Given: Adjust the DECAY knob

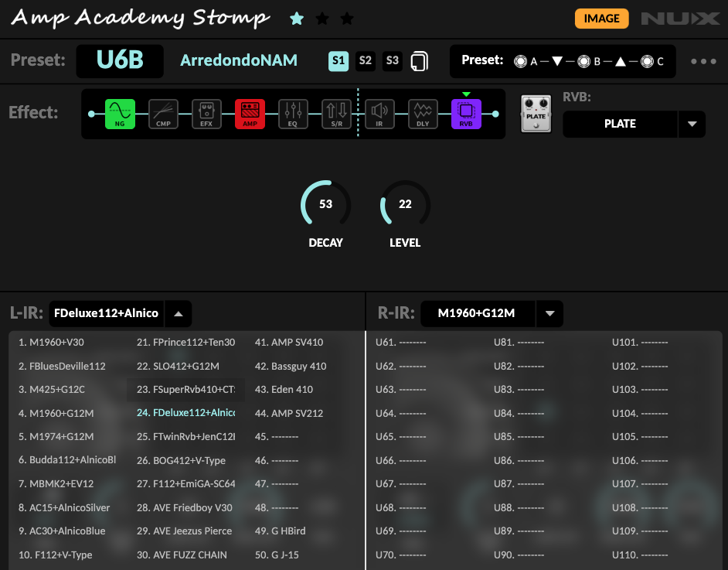Looking at the screenshot, I should pos(325,203).
